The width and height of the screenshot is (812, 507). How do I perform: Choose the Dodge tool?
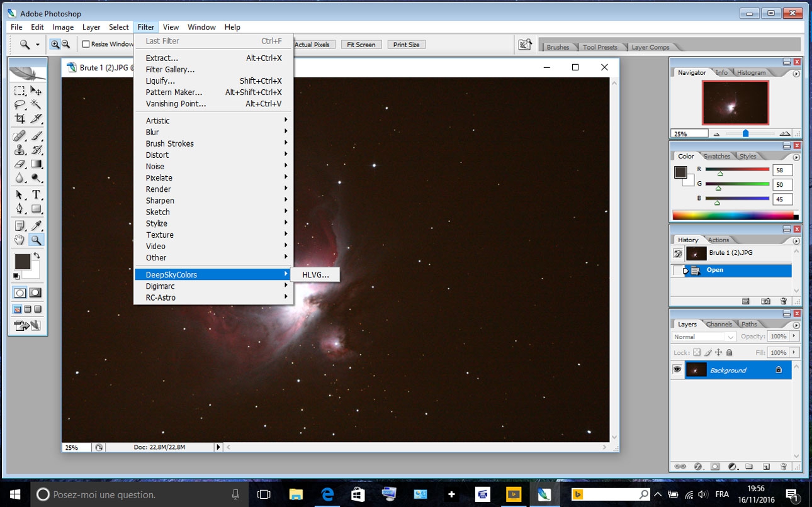37,178
